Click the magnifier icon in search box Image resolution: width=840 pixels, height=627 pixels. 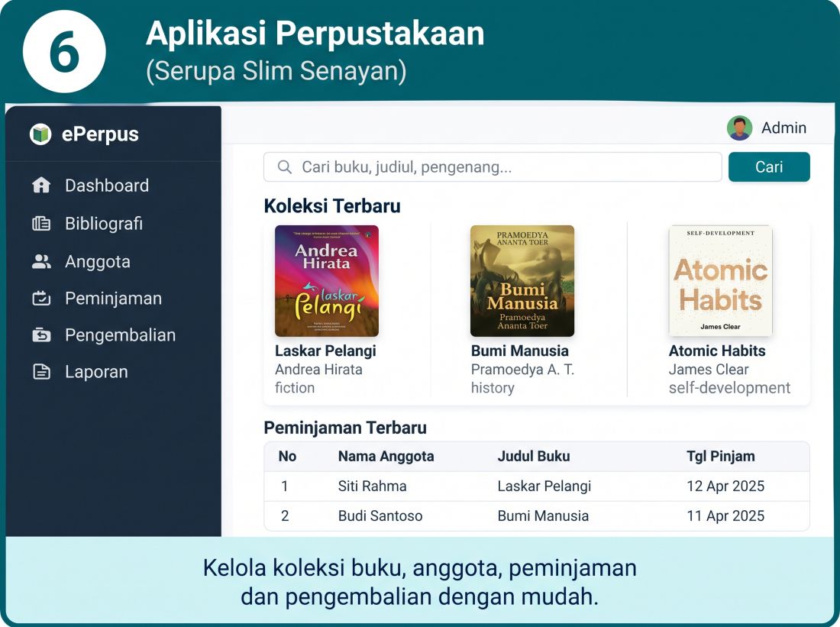click(285, 167)
